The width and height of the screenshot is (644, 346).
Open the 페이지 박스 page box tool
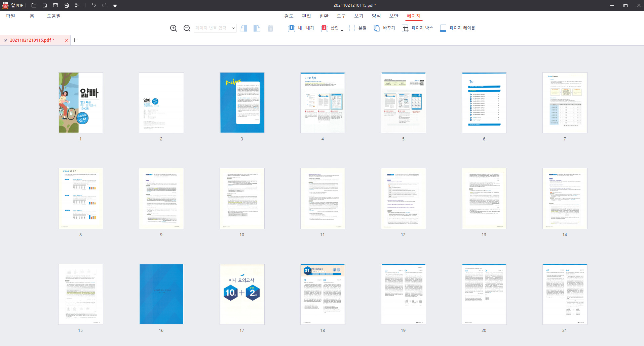(x=418, y=28)
